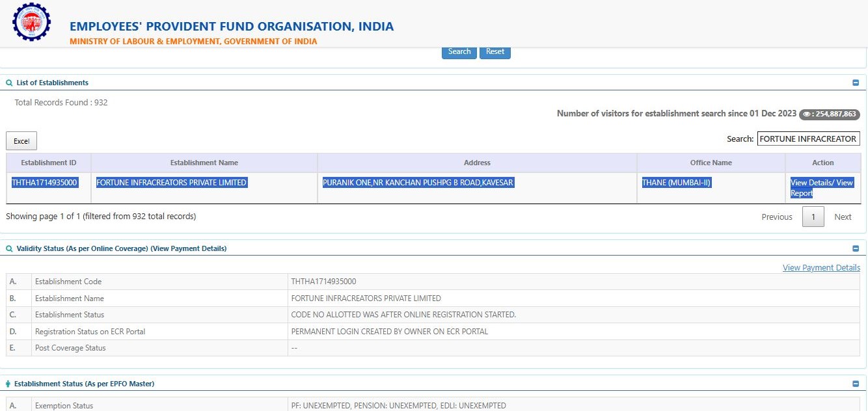The width and height of the screenshot is (868, 411).
Task: Sort table by Office Name header
Action: (x=711, y=163)
